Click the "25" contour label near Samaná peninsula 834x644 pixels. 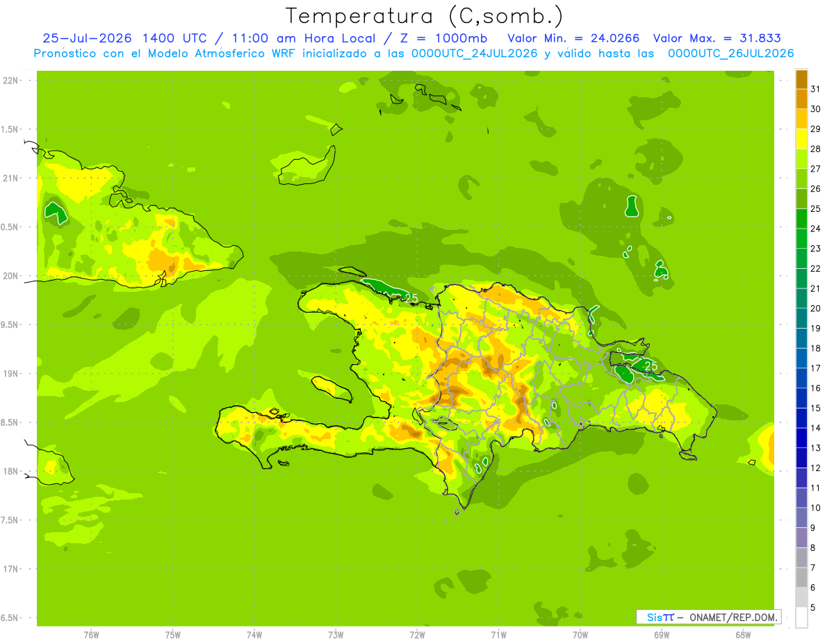pyautogui.click(x=651, y=365)
